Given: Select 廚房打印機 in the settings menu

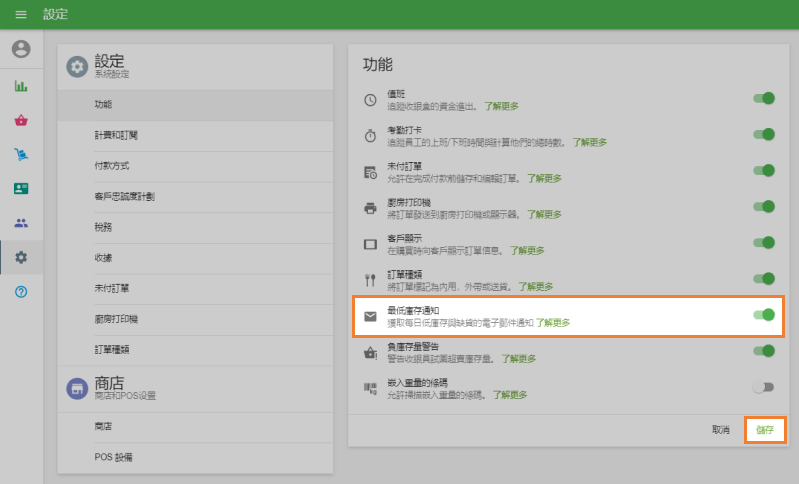Looking at the screenshot, I should tap(195, 319).
